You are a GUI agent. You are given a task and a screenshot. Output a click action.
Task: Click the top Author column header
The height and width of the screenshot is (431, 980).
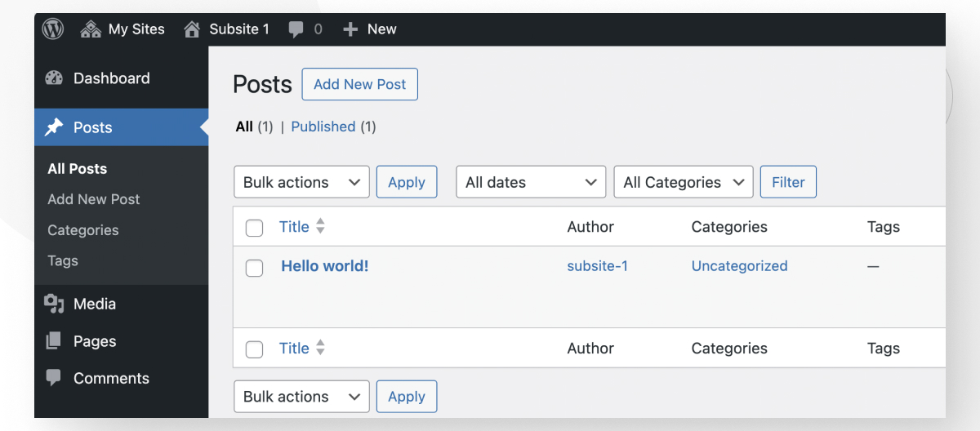tap(590, 227)
